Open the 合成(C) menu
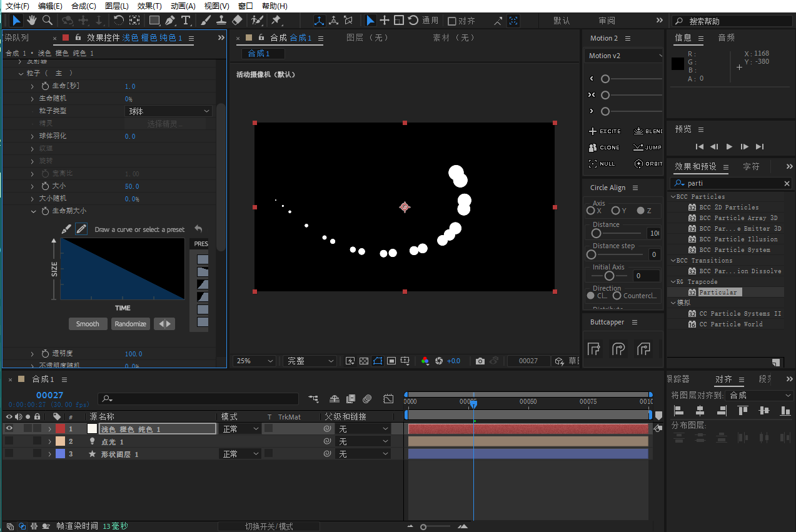796x532 pixels. point(84,6)
